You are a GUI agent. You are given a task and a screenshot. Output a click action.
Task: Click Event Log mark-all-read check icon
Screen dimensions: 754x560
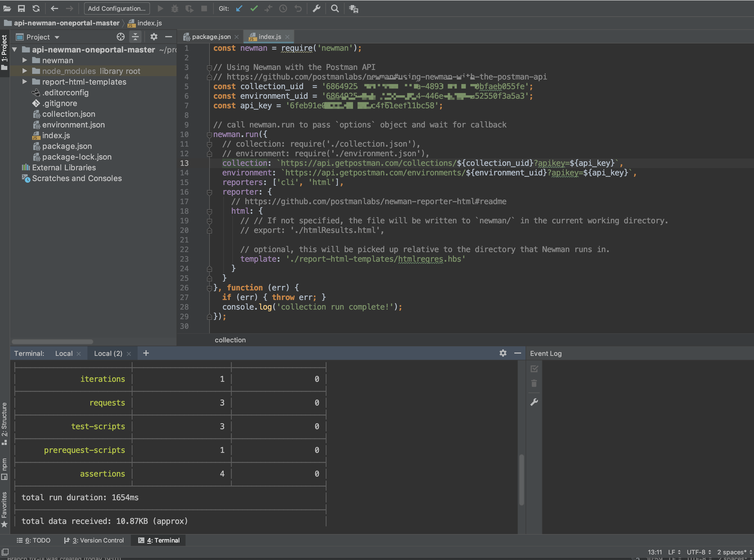534,369
